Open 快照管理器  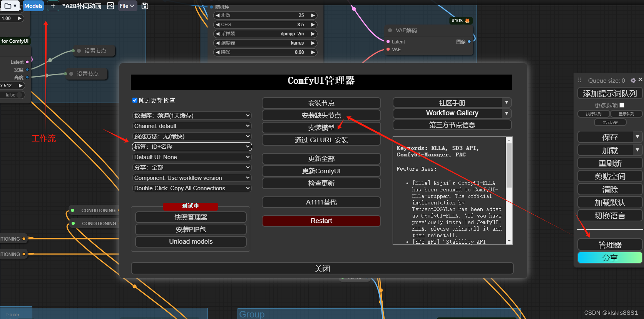(191, 217)
